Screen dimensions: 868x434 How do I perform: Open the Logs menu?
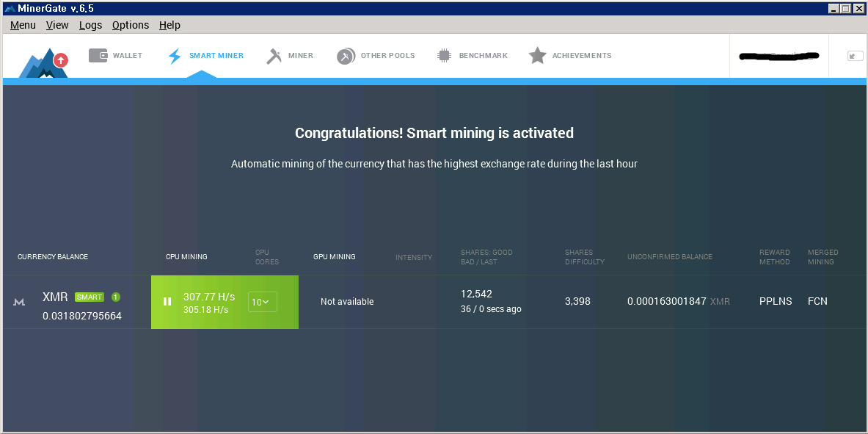pyautogui.click(x=90, y=25)
